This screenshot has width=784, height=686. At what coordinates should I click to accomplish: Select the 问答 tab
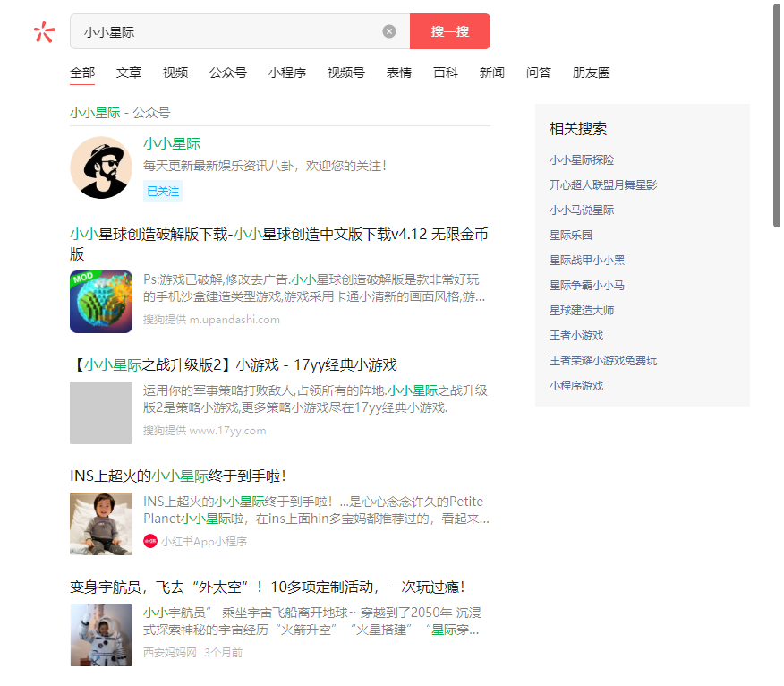(x=539, y=73)
